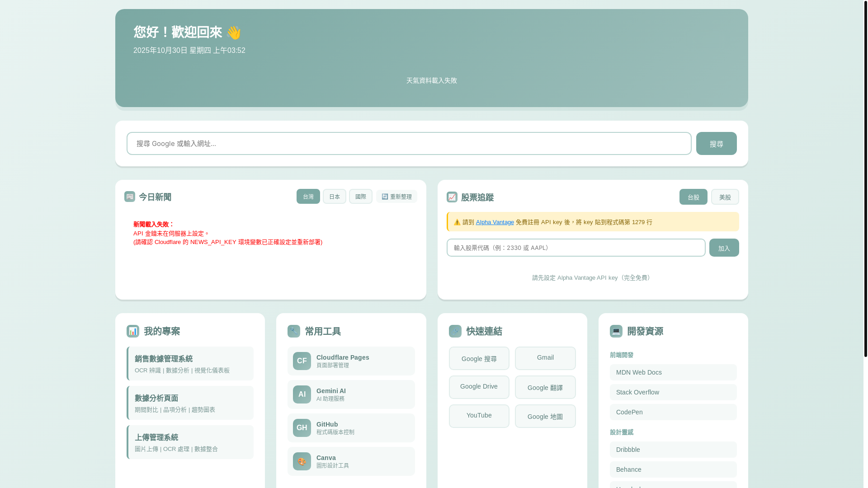This screenshot has width=868, height=488.
Task: Open the 銷售數據管理系統 project card
Action: click(x=190, y=364)
